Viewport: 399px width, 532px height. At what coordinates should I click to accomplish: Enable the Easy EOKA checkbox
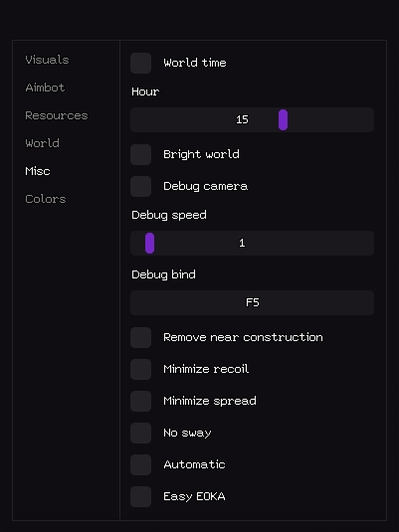click(x=141, y=497)
